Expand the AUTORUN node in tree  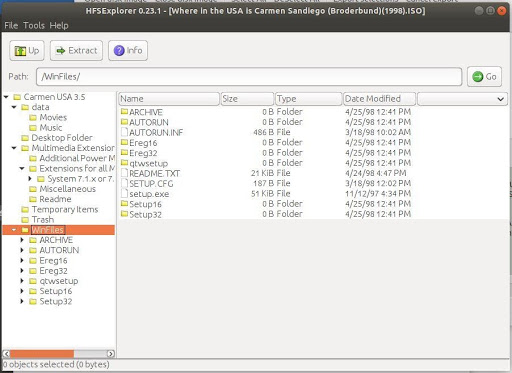coord(22,250)
